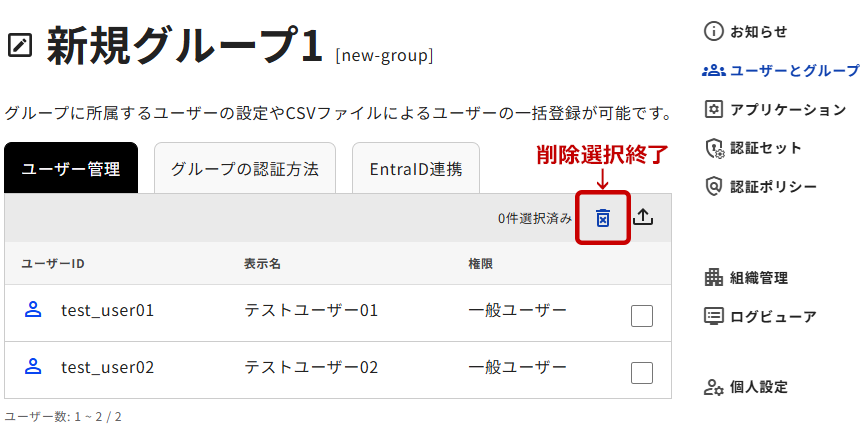Click the user icon for test_user01
The height and width of the screenshot is (427, 860).
(x=33, y=310)
